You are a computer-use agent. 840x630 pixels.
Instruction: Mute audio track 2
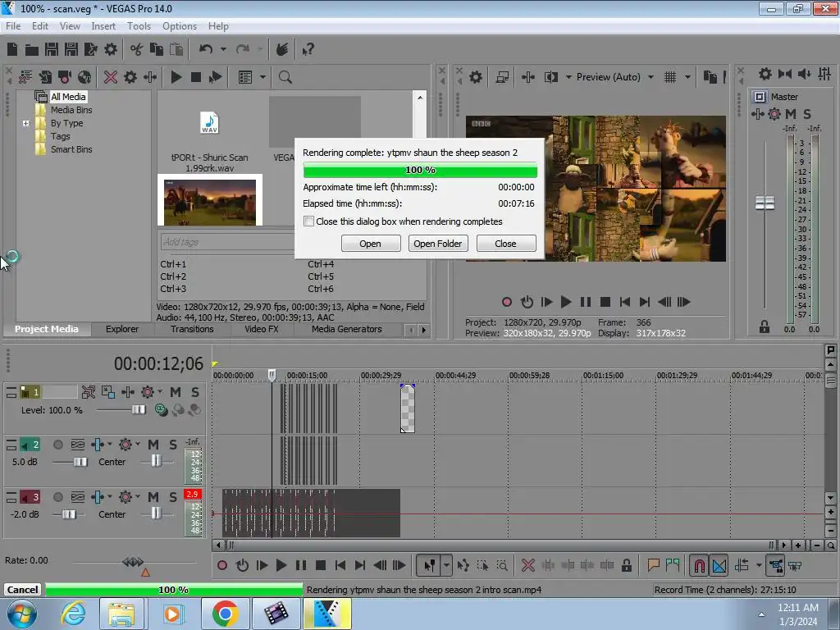tap(153, 445)
